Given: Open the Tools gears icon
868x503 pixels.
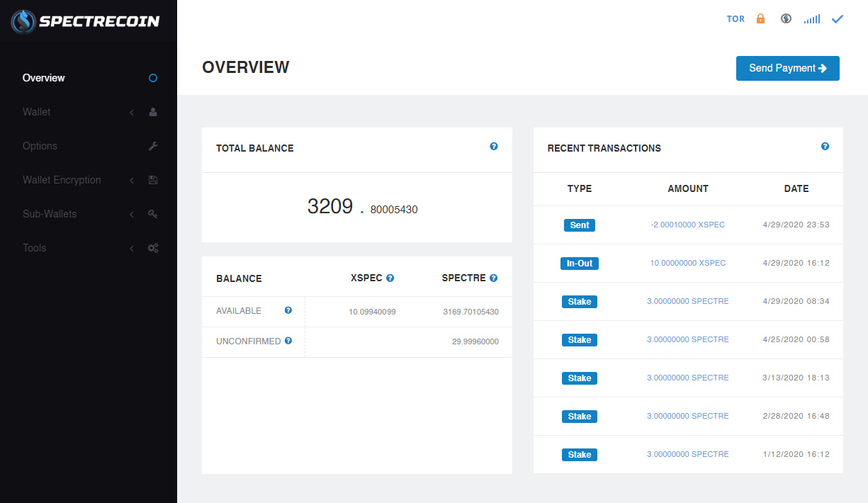Looking at the screenshot, I should click(x=152, y=248).
